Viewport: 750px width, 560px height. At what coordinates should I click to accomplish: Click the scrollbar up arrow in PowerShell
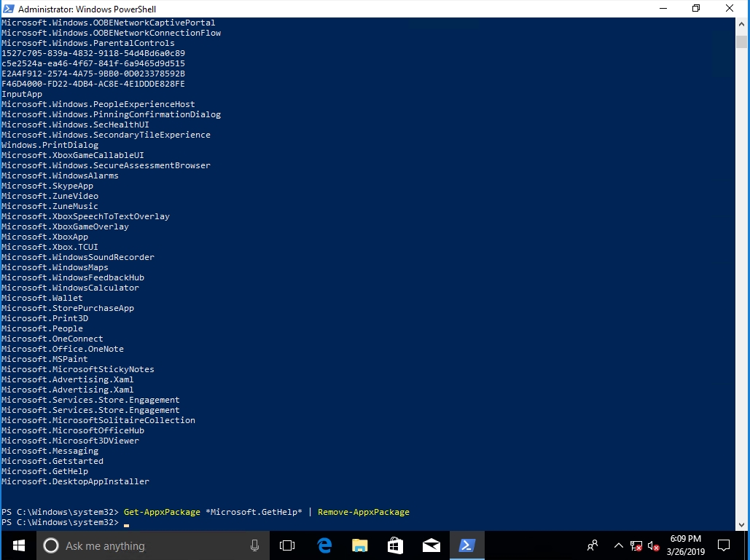pos(742,23)
